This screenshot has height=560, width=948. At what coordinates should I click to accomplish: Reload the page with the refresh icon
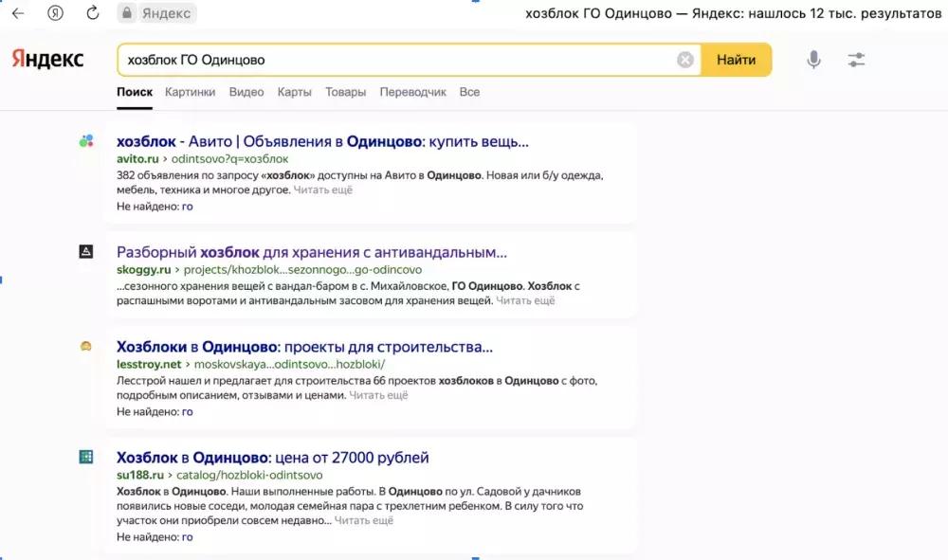tap(92, 12)
